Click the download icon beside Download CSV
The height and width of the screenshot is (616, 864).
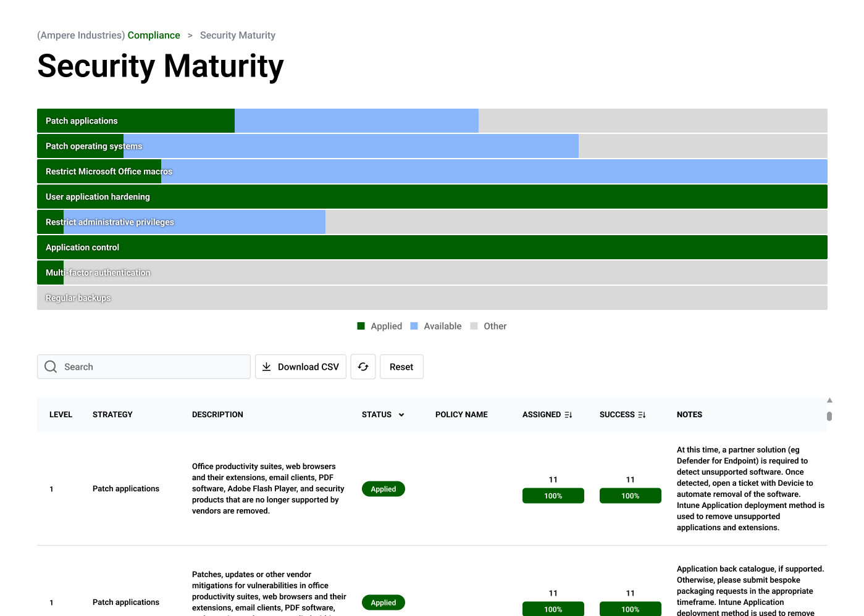coord(267,367)
